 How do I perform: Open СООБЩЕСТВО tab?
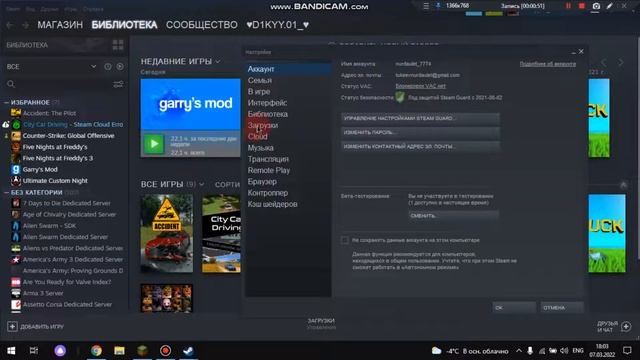[x=202, y=25]
